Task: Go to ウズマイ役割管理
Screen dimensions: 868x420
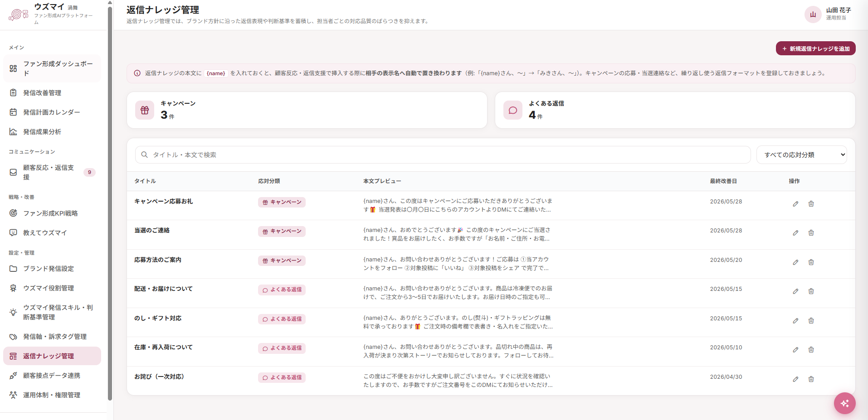Action: pyautogui.click(x=52, y=288)
